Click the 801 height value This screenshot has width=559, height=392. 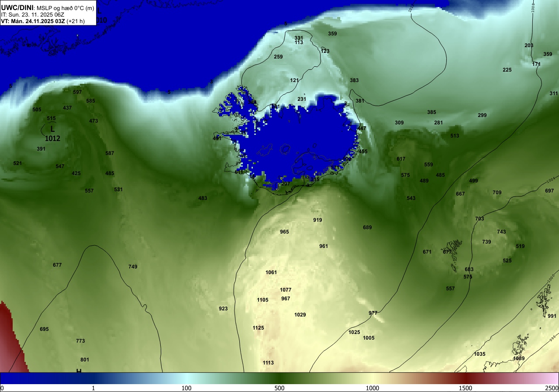coord(85,360)
